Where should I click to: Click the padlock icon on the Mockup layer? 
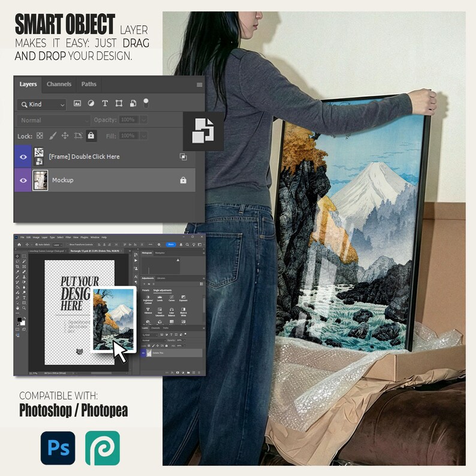click(x=183, y=180)
